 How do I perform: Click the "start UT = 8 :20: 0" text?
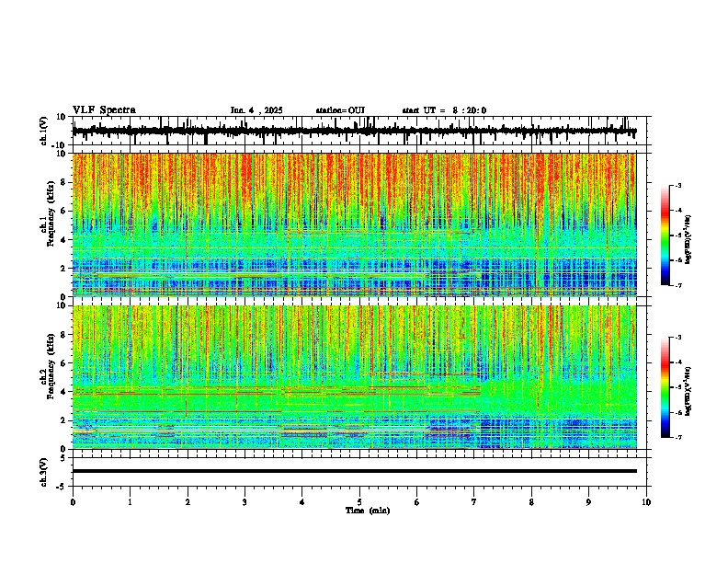(444, 110)
